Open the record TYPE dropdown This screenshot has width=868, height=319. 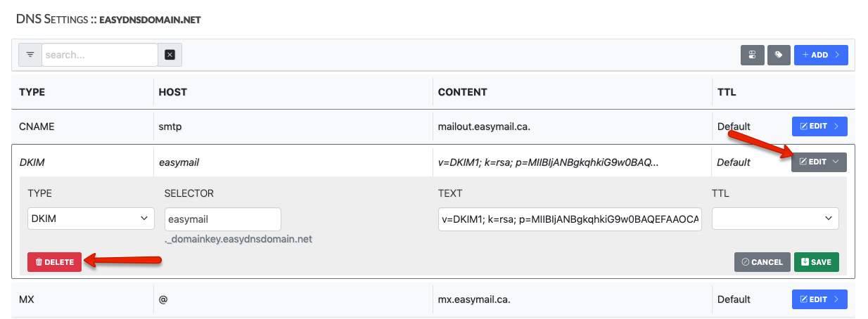point(91,219)
